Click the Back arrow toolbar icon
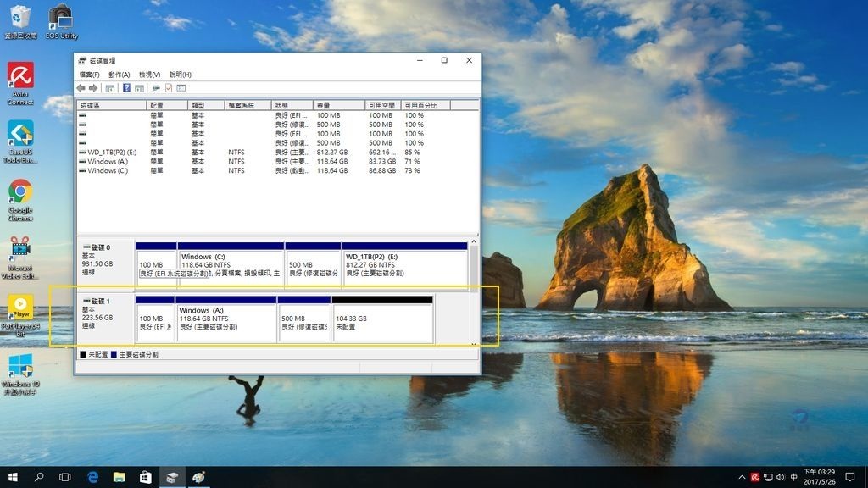 click(81, 88)
